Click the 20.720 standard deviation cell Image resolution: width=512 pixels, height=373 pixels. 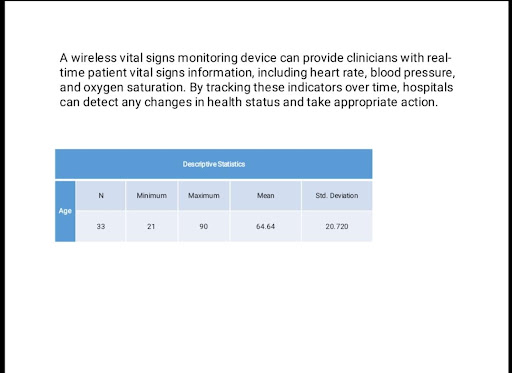click(337, 226)
